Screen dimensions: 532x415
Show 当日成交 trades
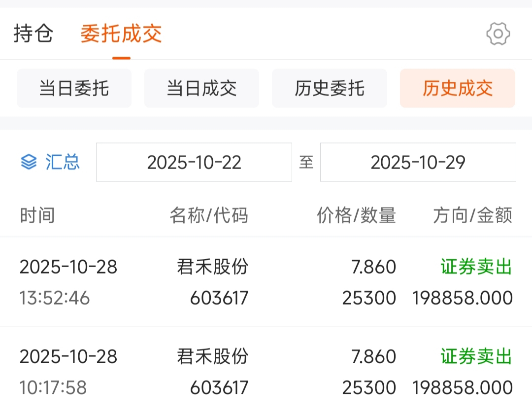pyautogui.click(x=201, y=88)
